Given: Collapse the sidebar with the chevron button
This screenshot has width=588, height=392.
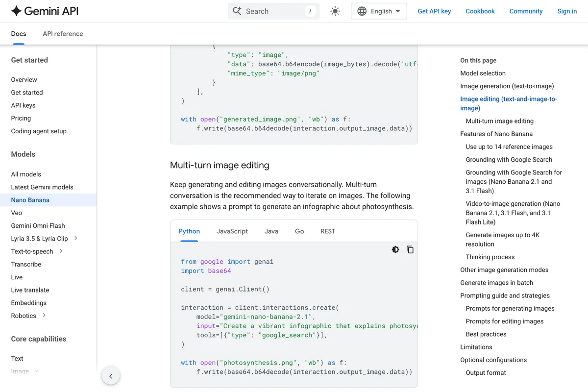Looking at the screenshot, I should tap(111, 376).
